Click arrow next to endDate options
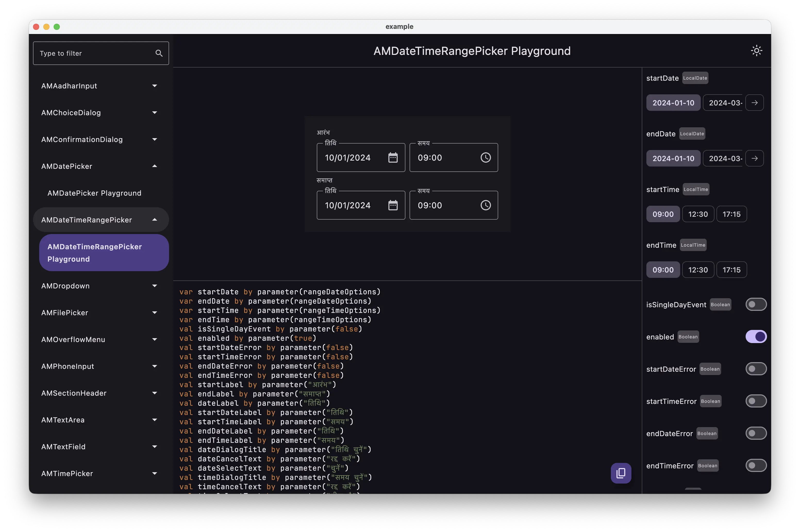Viewport: 800px width, 532px height. [x=755, y=159]
